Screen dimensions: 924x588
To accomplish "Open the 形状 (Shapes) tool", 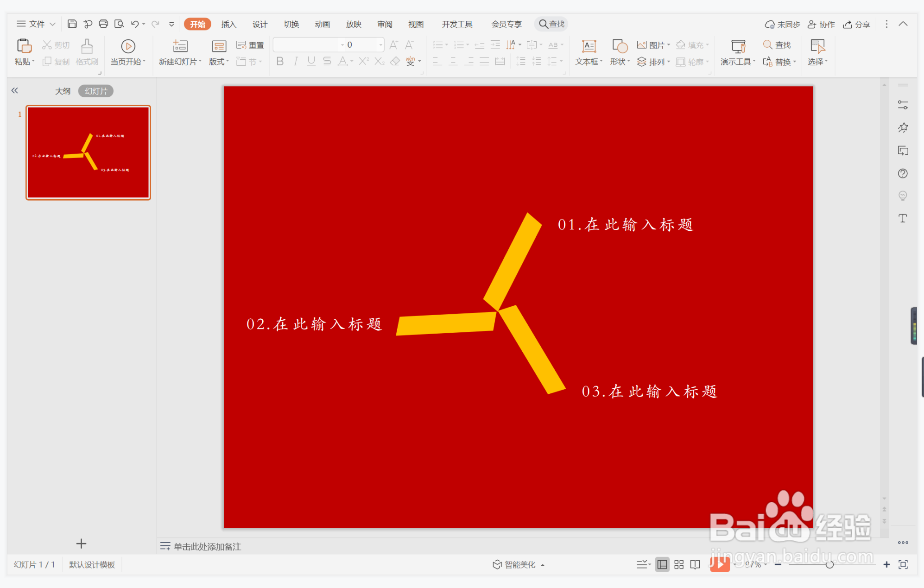I will click(619, 52).
